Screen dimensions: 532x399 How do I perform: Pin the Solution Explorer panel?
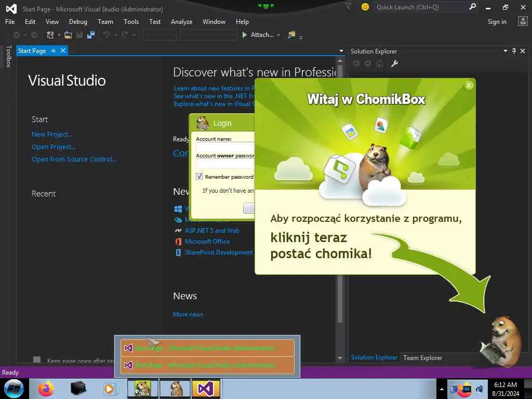pos(514,51)
